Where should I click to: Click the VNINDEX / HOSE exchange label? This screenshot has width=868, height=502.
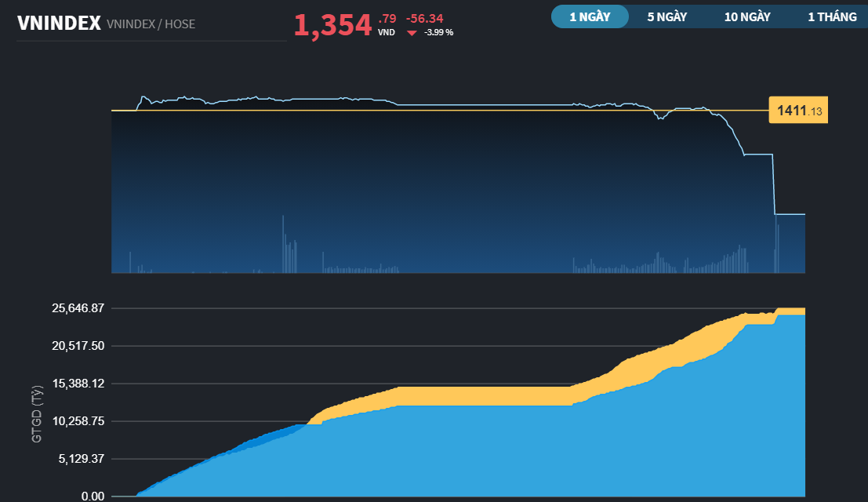151,24
